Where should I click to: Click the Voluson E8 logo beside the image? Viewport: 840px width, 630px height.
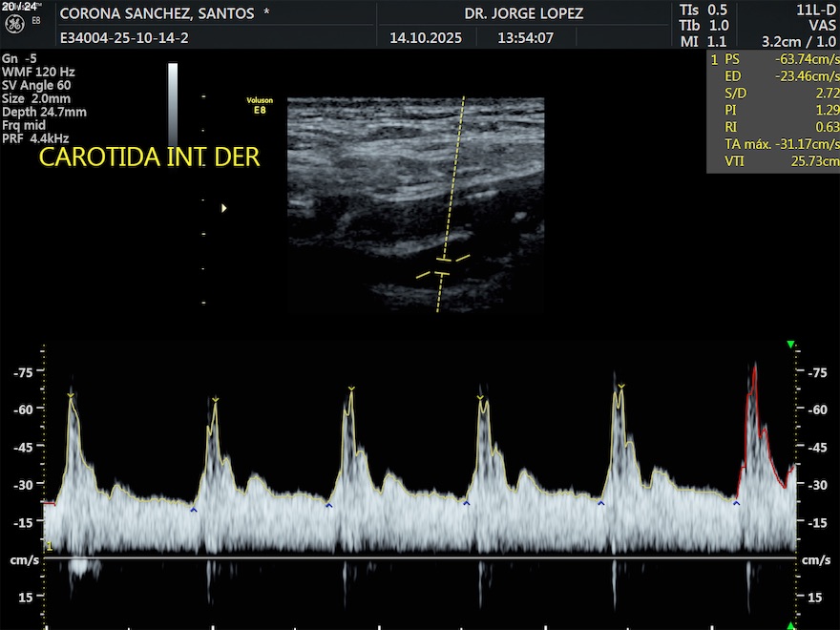pyautogui.click(x=259, y=105)
